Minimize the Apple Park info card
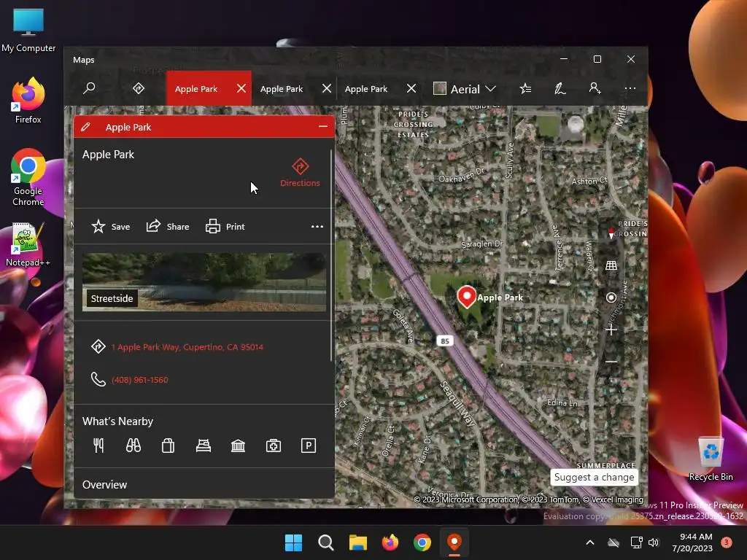The width and height of the screenshot is (747, 560). coord(323,127)
